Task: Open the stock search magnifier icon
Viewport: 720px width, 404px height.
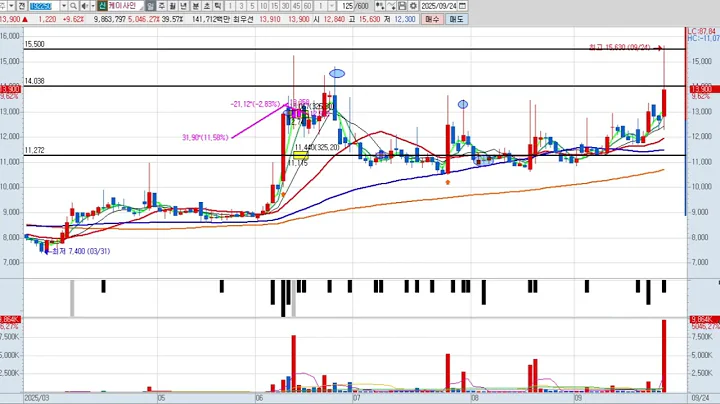Action: point(73,6)
